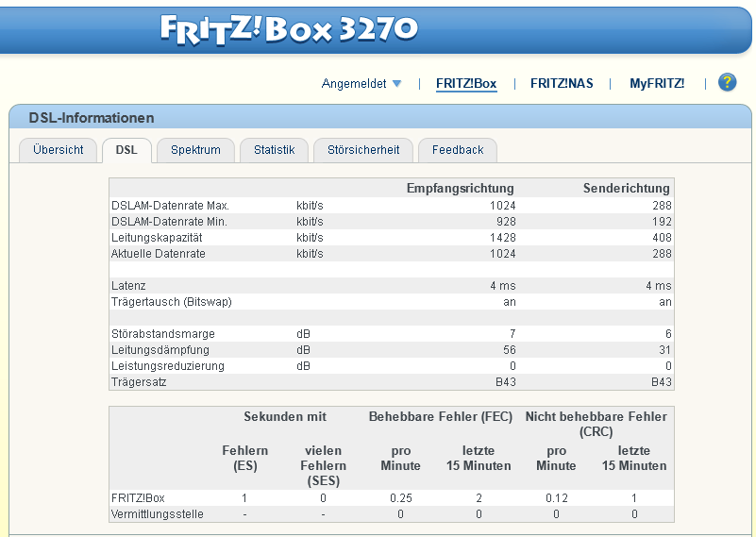This screenshot has width=756, height=537.
Task: Click the Sekunden mit header
Action: 285,416
